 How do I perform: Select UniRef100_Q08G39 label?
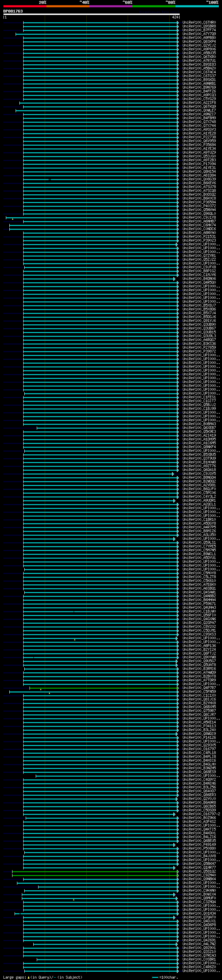point(199,179)
